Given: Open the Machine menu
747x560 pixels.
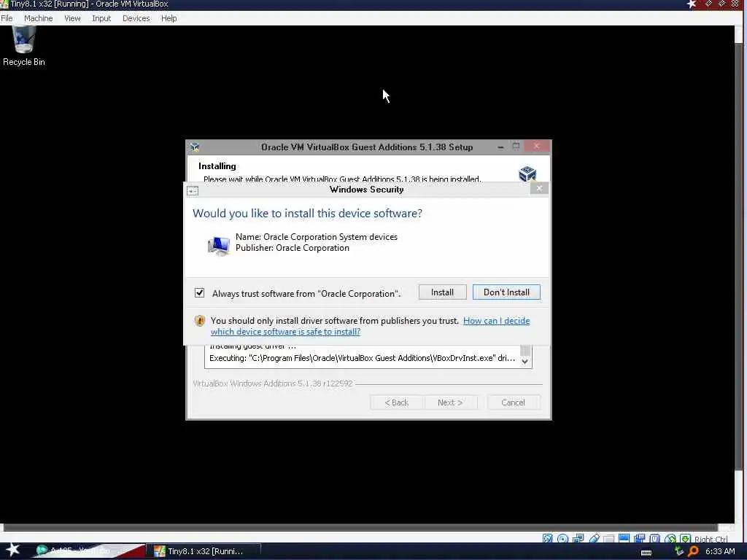Looking at the screenshot, I should tap(38, 18).
